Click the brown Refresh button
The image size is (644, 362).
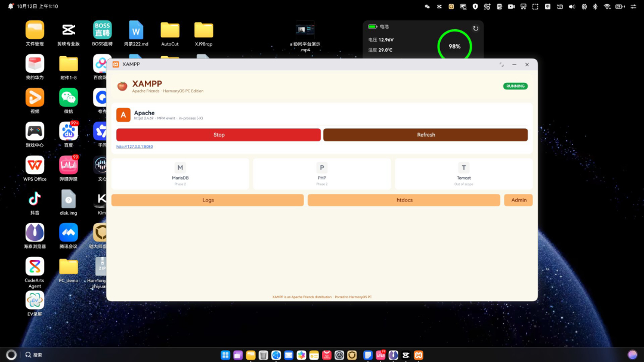[426, 135]
